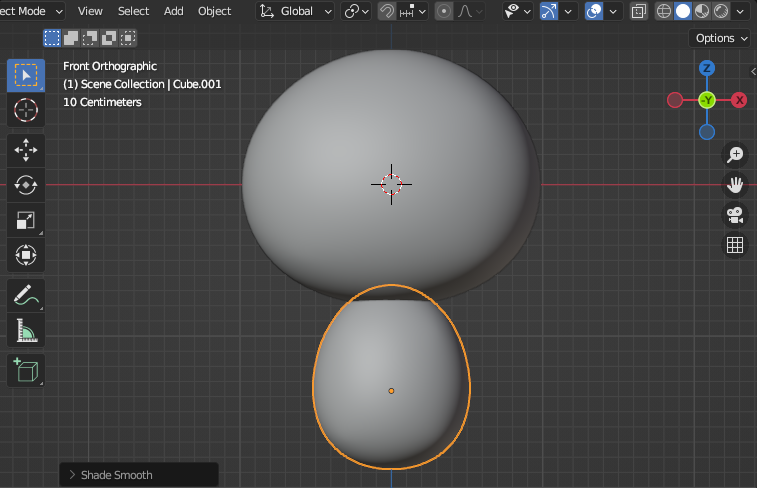Image resolution: width=757 pixels, height=488 pixels.
Task: Click the zoom magnifier viewport icon
Action: (x=735, y=155)
